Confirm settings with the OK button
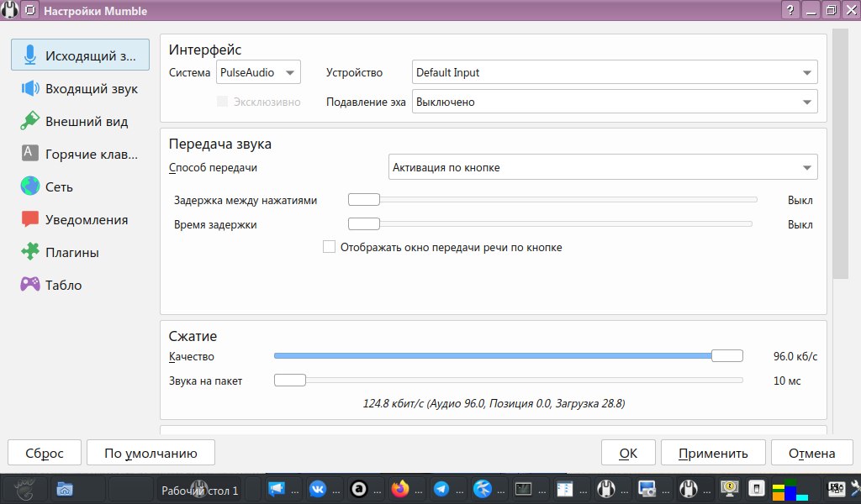The height and width of the screenshot is (504, 861). point(628,453)
